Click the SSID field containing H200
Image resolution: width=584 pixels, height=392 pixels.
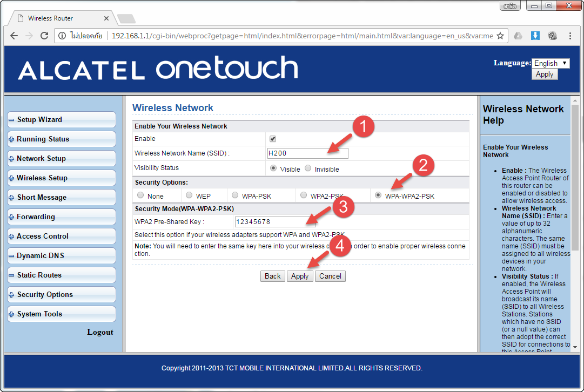307,153
